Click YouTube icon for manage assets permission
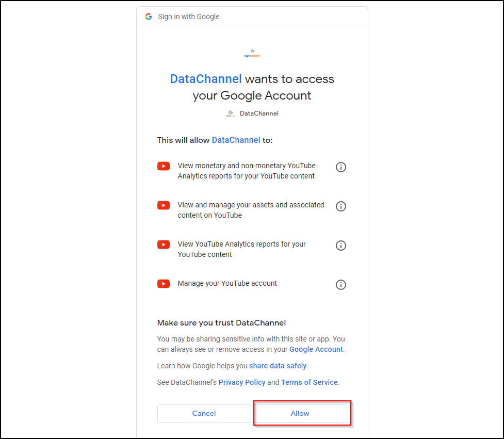Screen dimensions: 504x439 click(164, 205)
